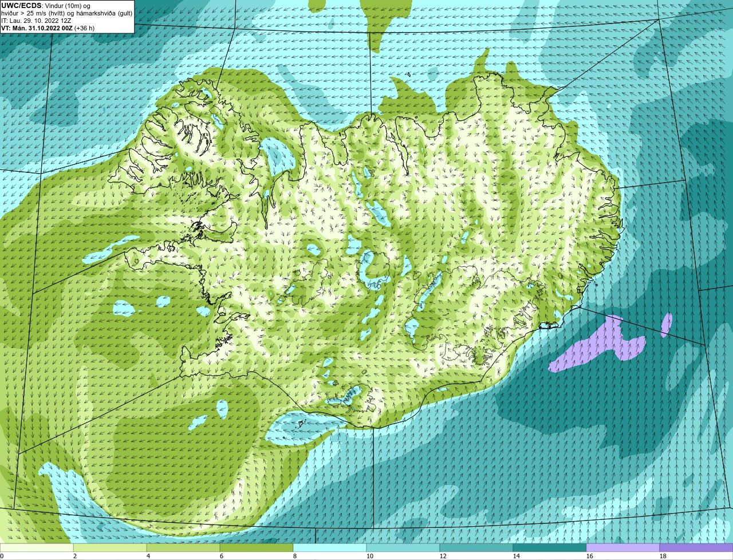The width and height of the screenshot is (733, 560).
Task: Click the scale label "2"
Action: [75, 556]
